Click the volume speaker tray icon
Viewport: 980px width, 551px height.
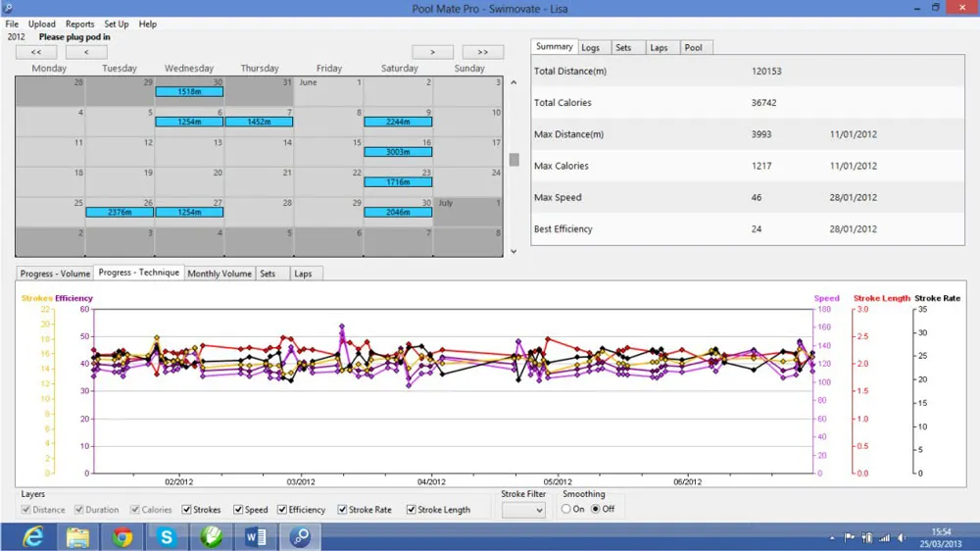point(902,537)
